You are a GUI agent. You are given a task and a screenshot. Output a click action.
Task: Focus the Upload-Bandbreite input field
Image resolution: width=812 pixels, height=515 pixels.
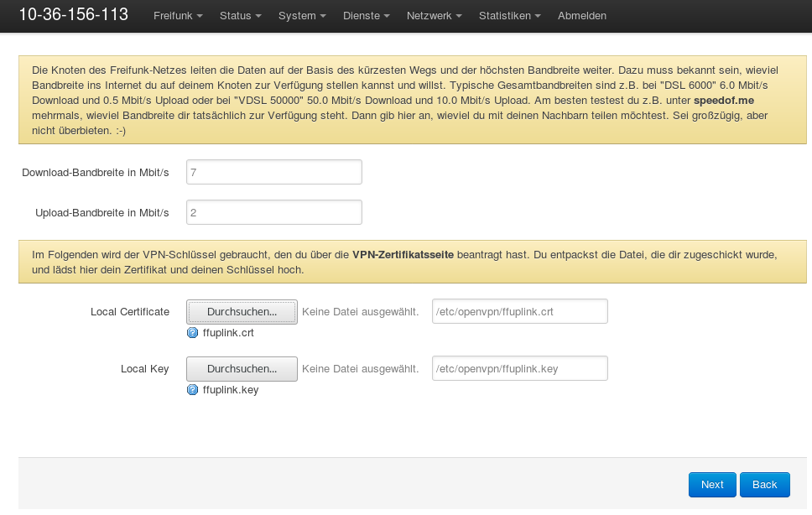[273, 213]
